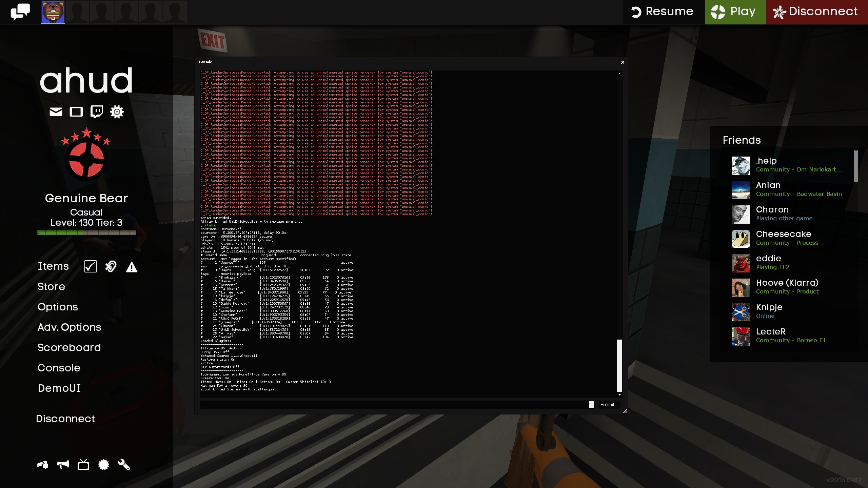The image size is (868, 488).
Task: Select friend Charon
Action: (x=792, y=214)
